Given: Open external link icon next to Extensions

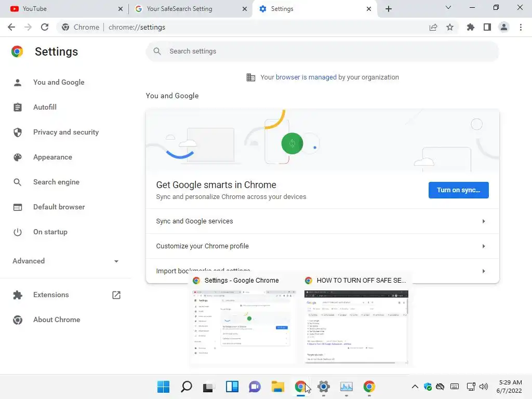Looking at the screenshot, I should (116, 295).
